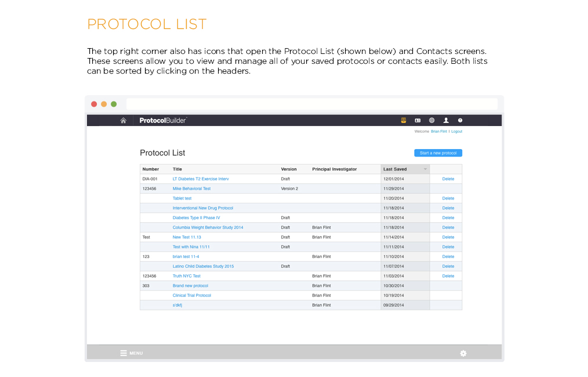Open Columbia Weight Behavior Study 2014
588x377 pixels.
pyautogui.click(x=208, y=227)
